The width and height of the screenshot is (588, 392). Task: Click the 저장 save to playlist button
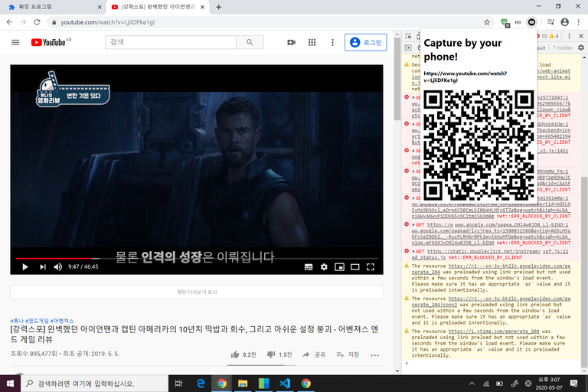[x=348, y=354]
